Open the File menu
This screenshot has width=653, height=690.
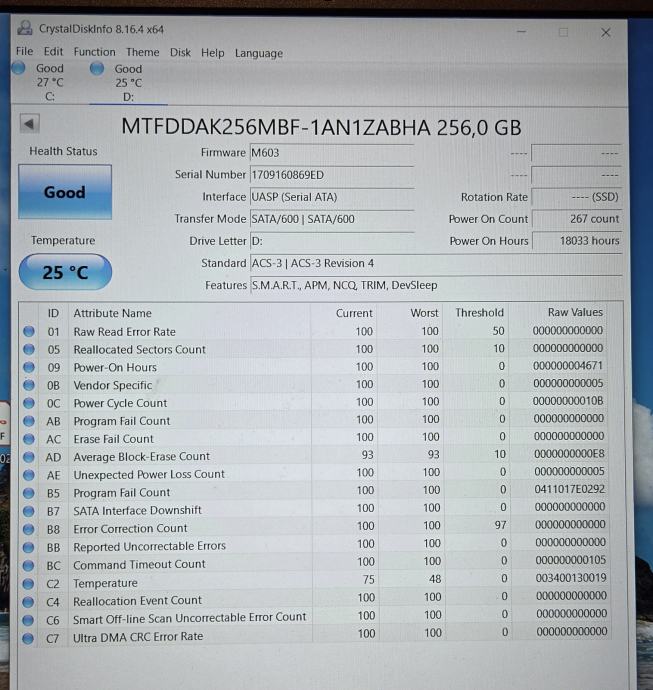tap(24, 51)
